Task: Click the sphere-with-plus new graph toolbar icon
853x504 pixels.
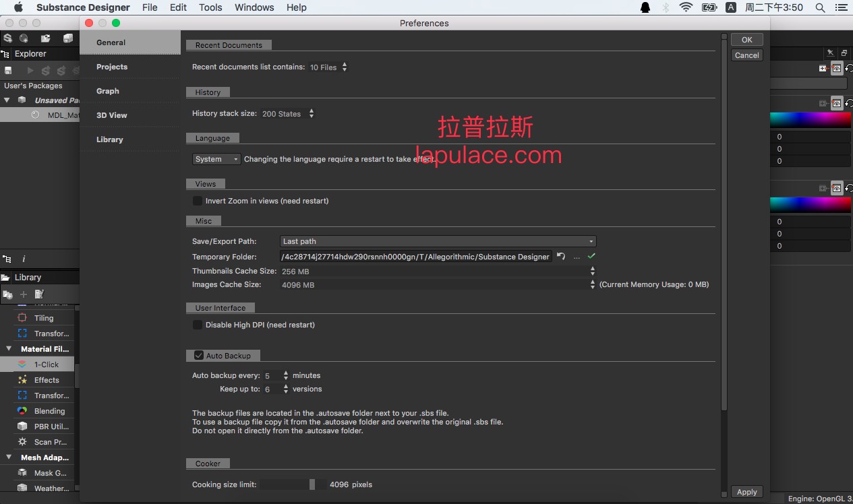Action: [24, 38]
